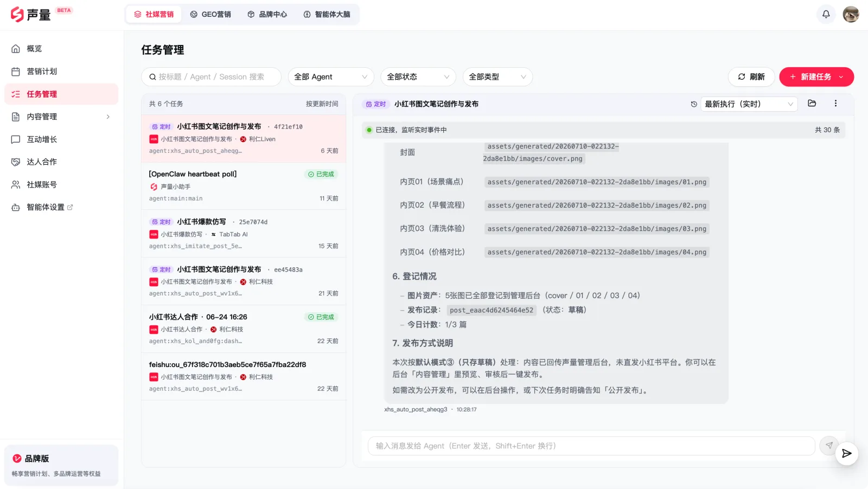Open the 全部状态 dropdown
The height and width of the screenshot is (489, 868).
tap(418, 77)
